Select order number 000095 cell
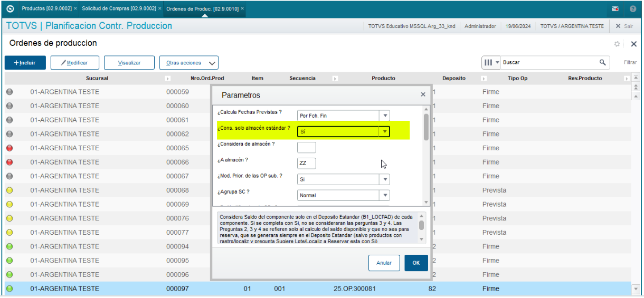644x298 pixels. (177, 261)
